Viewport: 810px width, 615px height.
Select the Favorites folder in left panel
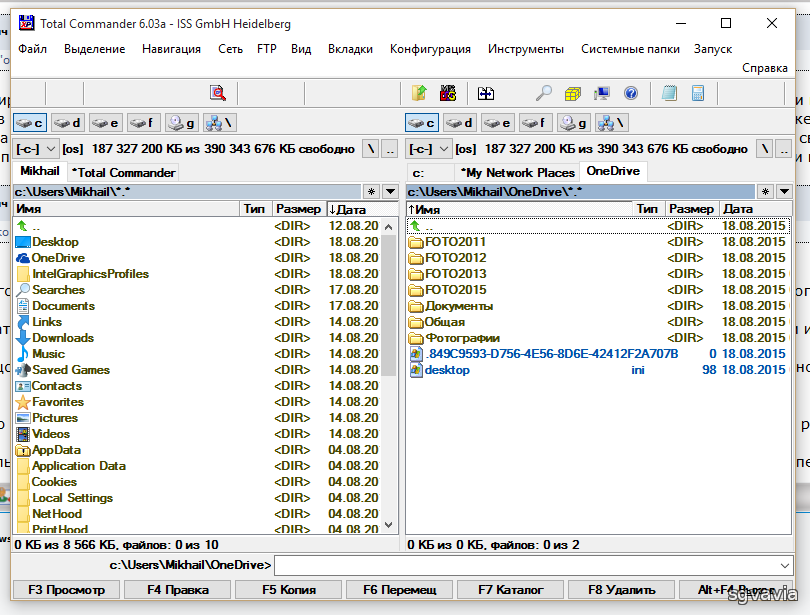(x=58, y=402)
